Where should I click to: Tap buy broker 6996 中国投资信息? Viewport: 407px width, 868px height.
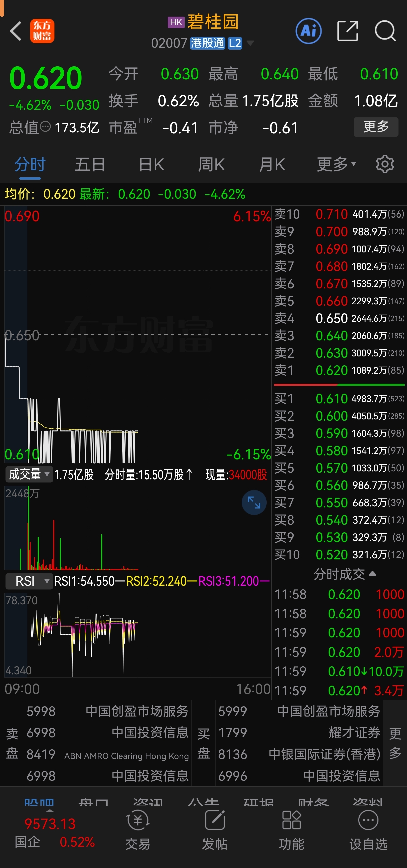(299, 776)
